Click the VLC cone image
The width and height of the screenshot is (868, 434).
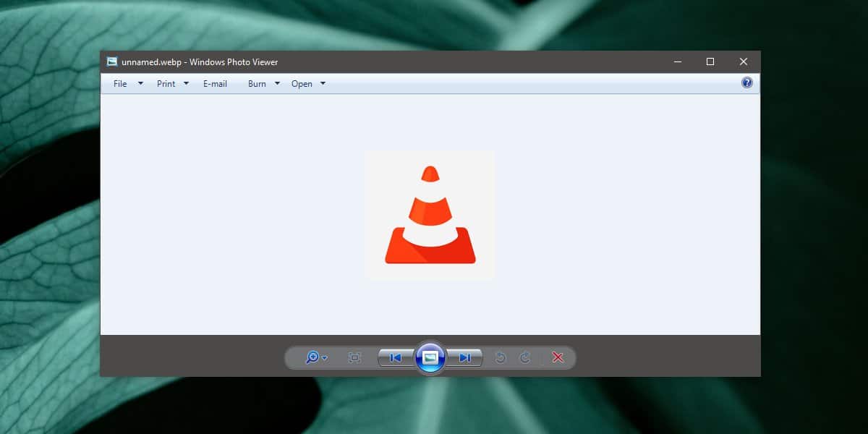tap(430, 215)
